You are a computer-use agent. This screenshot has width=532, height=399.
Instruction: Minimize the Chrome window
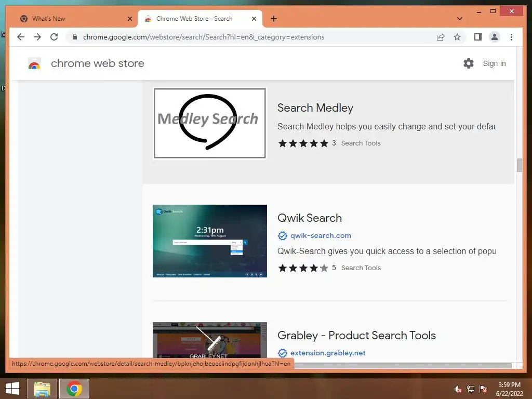(478, 11)
